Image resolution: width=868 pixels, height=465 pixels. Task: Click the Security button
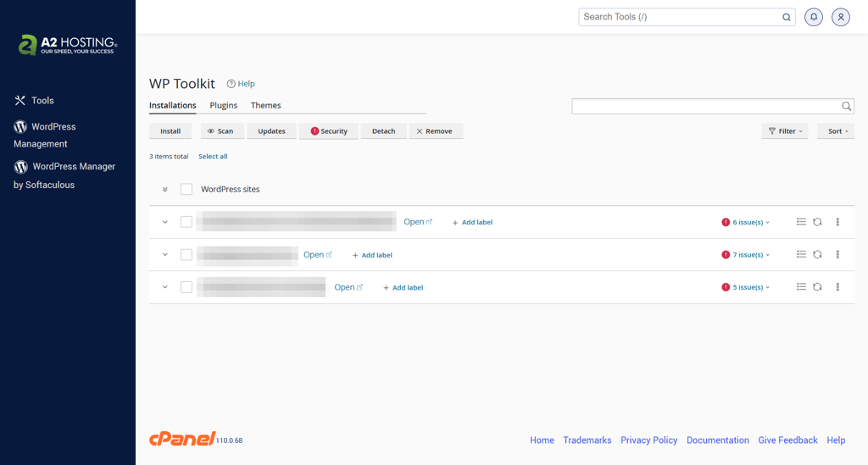click(329, 131)
